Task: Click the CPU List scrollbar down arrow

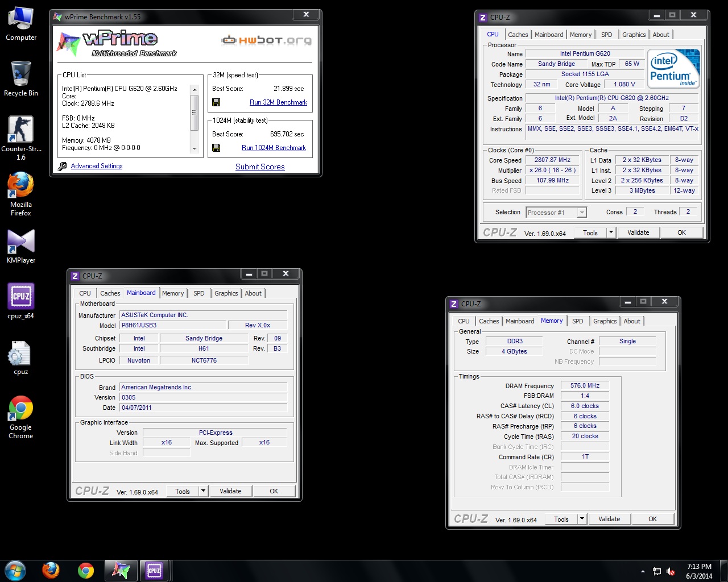Action: 195,148
